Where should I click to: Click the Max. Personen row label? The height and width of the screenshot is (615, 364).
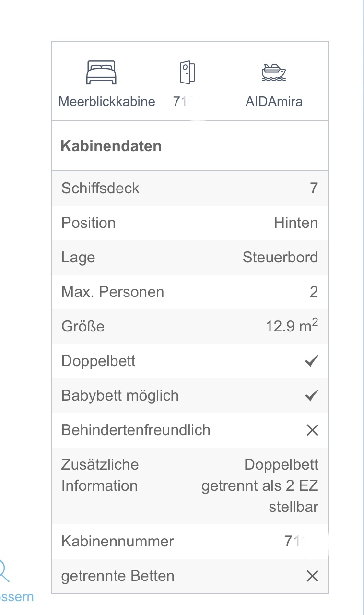[x=113, y=292]
